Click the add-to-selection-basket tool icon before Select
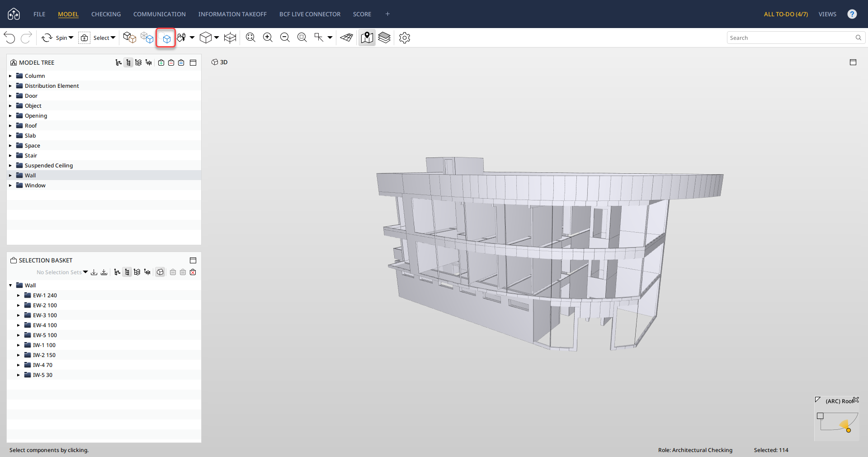868x457 pixels. click(85, 38)
